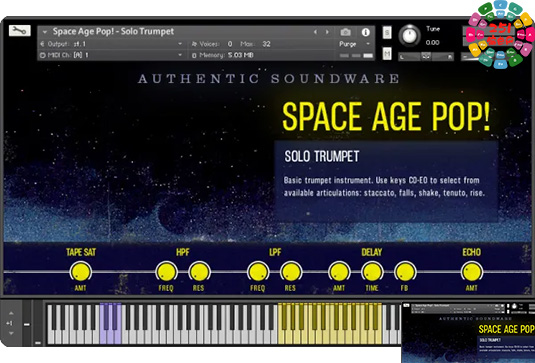The width and height of the screenshot is (535, 363).
Task: Click the small Space Age Pop preview thumbnail
Action: point(468,332)
